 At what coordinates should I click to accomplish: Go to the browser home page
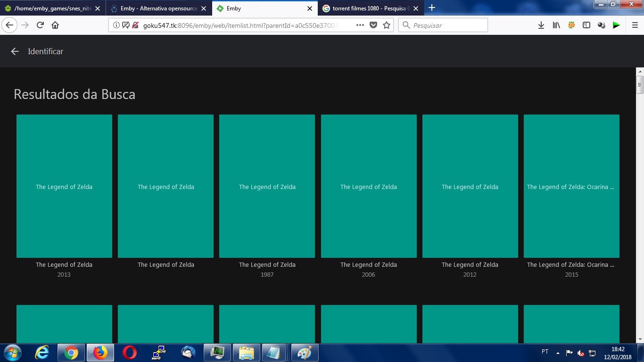pos(55,25)
